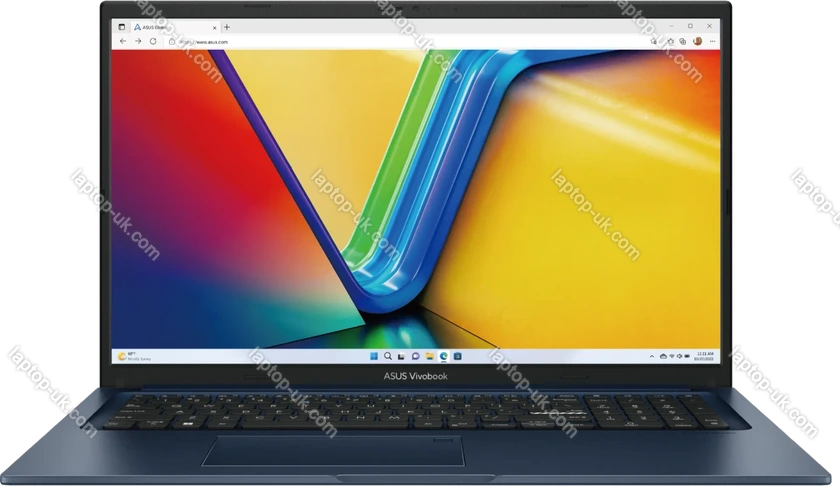Open Search from the taskbar
This screenshot has width=840, height=487.
pos(388,354)
